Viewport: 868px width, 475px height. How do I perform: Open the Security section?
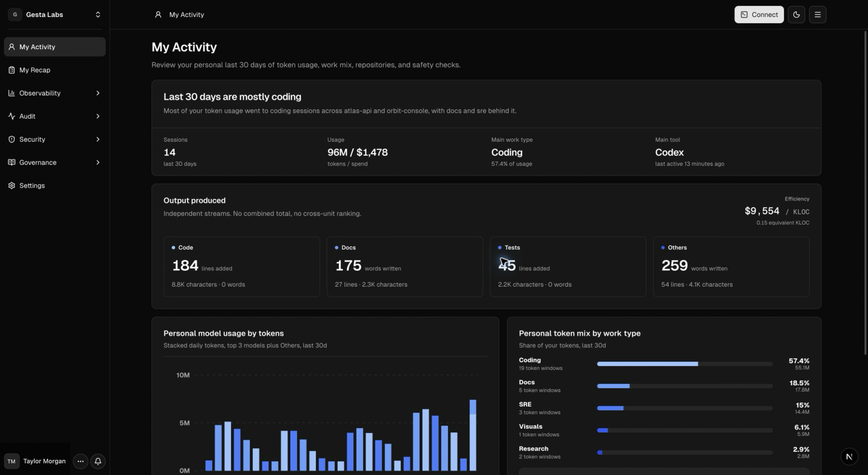[54, 139]
